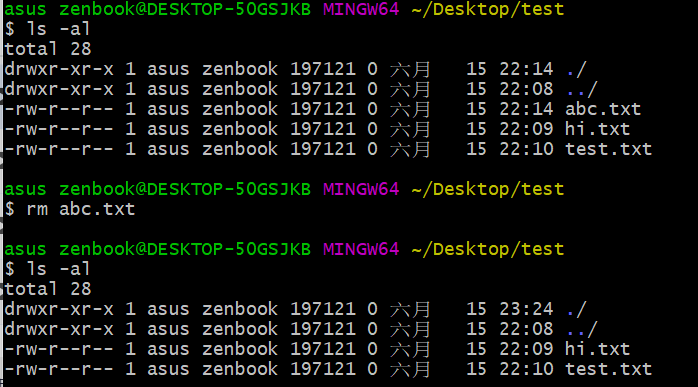Click MINGW64 in the middle prompt

coord(361,189)
